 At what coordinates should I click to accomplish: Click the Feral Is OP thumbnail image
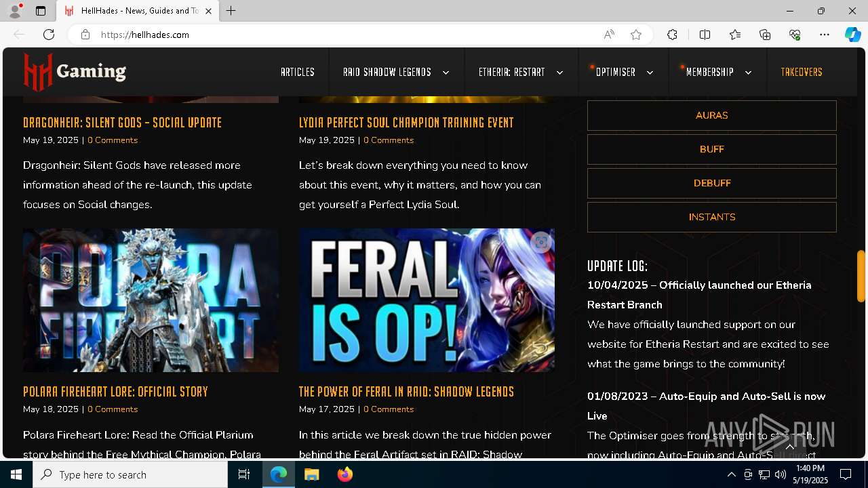(427, 300)
